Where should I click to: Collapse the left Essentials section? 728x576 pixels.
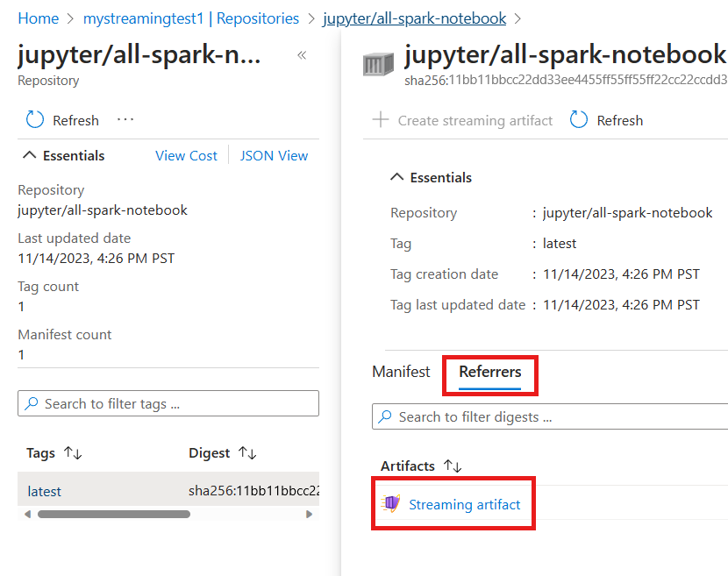[x=29, y=155]
